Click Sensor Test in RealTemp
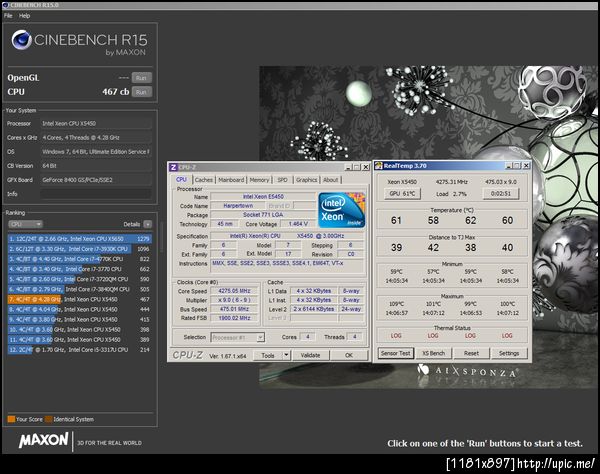The image size is (600, 474). click(396, 353)
